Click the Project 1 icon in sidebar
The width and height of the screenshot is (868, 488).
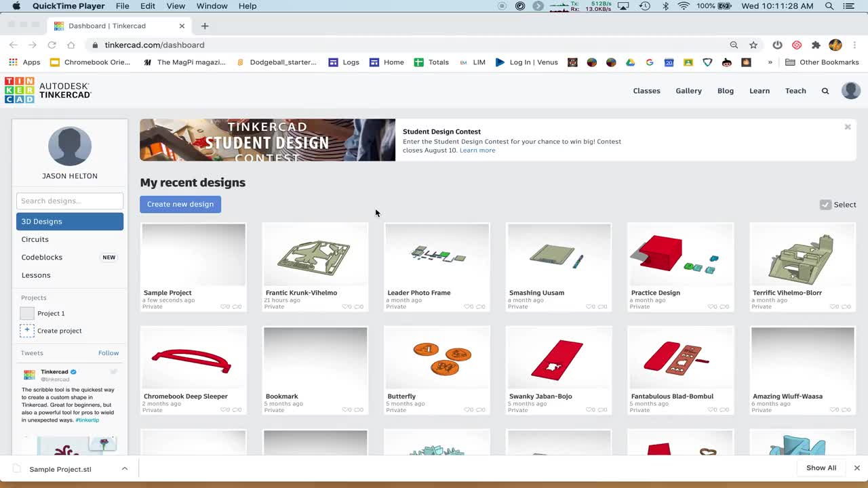27,313
